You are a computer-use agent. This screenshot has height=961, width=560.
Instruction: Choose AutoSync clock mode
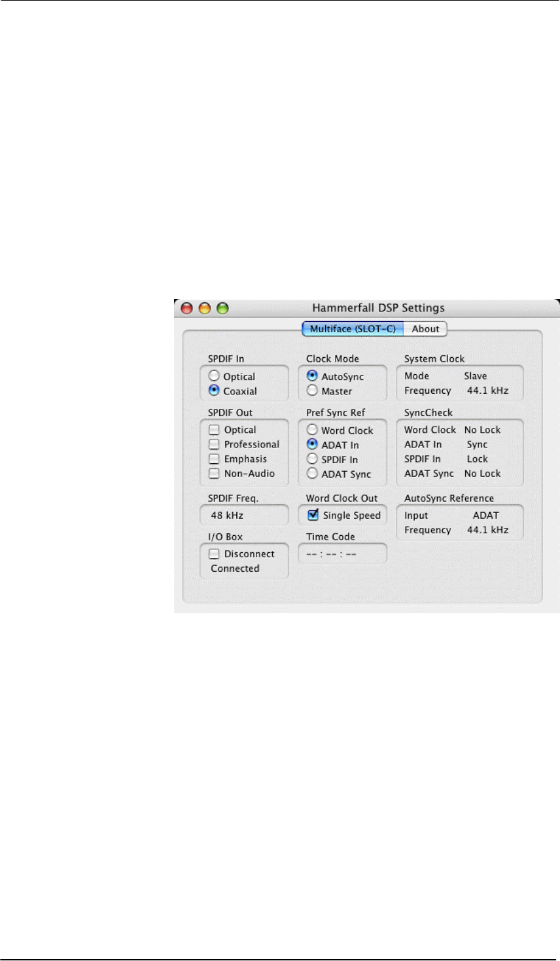coord(312,376)
